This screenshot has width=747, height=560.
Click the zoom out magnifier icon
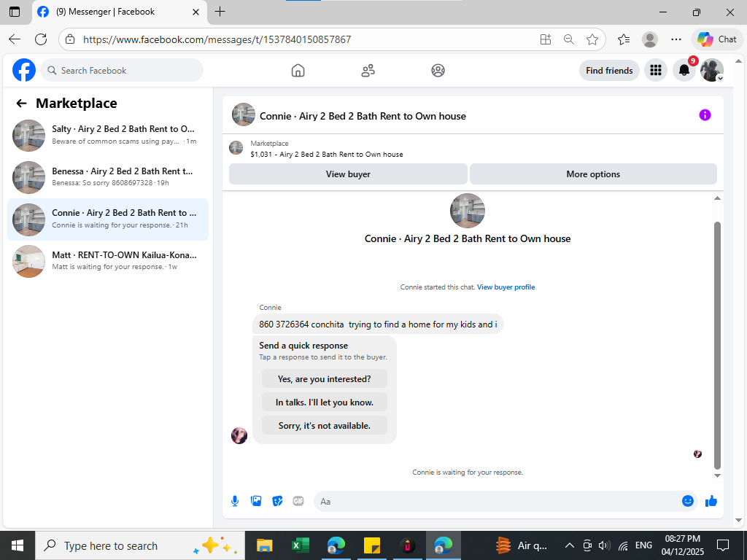(x=569, y=39)
